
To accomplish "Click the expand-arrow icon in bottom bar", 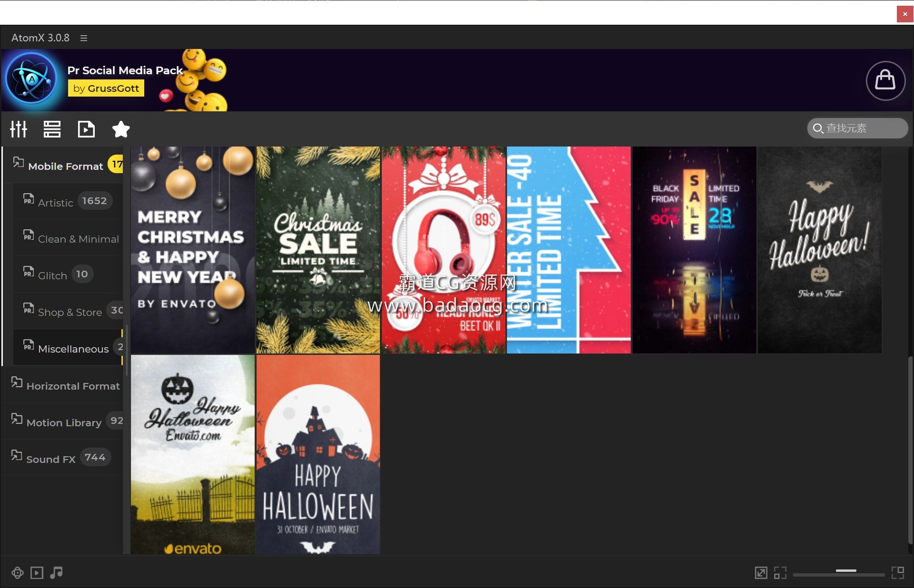I will (761, 573).
